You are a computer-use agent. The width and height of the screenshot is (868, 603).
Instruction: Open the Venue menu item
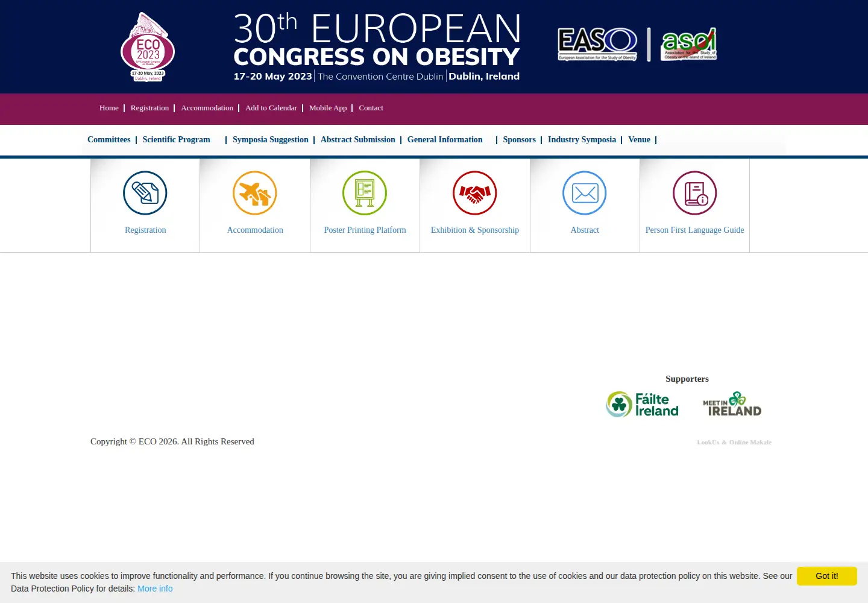(639, 139)
